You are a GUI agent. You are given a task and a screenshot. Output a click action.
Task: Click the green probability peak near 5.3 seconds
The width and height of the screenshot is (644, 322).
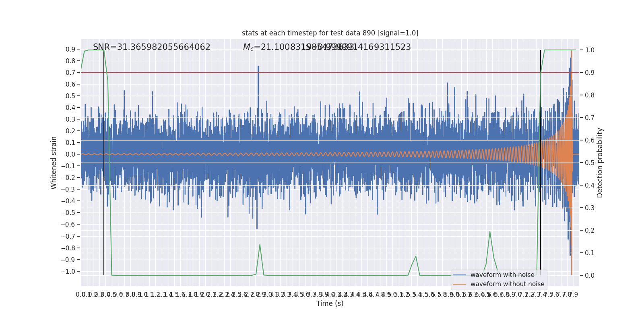tap(416, 257)
